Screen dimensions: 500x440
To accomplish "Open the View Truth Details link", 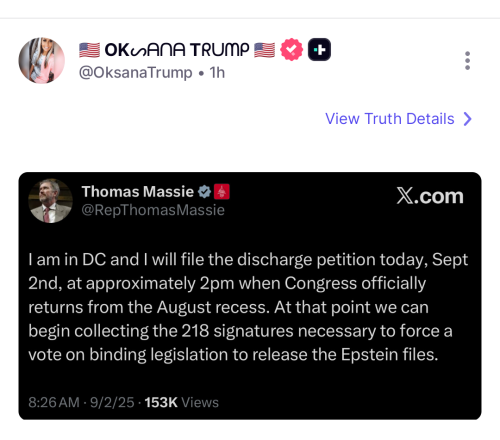I will tap(399, 119).
